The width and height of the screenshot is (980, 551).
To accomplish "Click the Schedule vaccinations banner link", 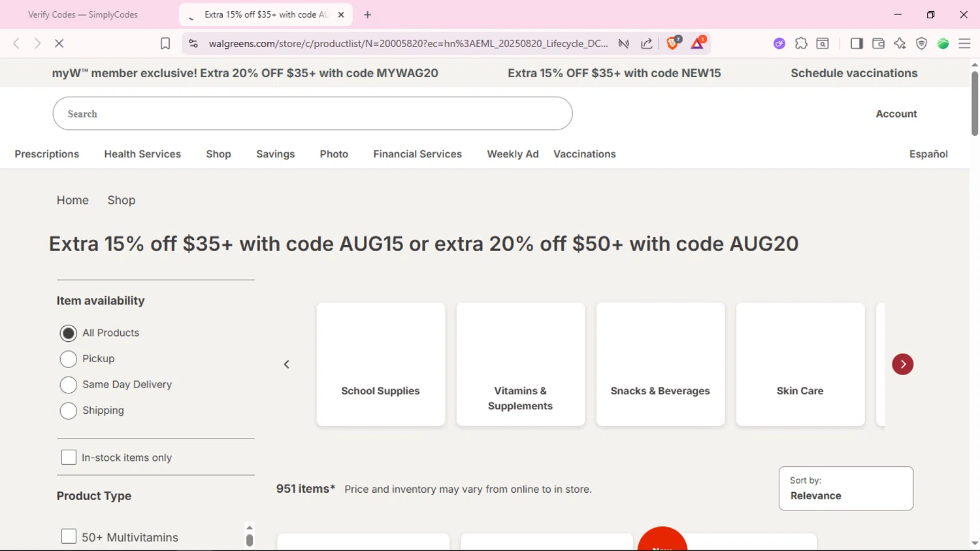I will [x=854, y=73].
